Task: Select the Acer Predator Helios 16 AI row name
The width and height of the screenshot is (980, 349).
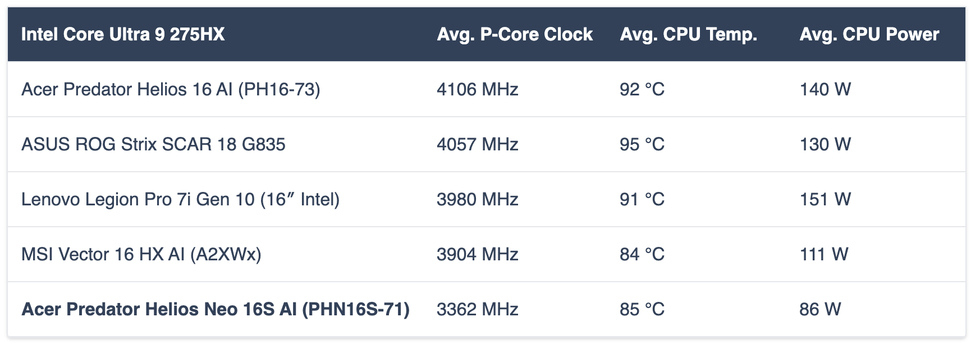Action: point(171,89)
